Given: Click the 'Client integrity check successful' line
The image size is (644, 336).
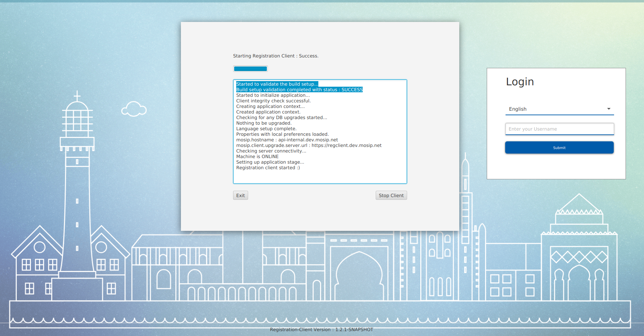Looking at the screenshot, I should [x=273, y=101].
